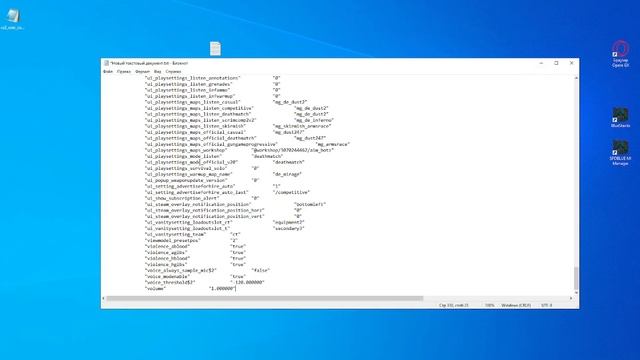Viewport: 640px width, 360px height.
Task: Click the horizontal scrollbar left arrow
Action: (x=103, y=298)
